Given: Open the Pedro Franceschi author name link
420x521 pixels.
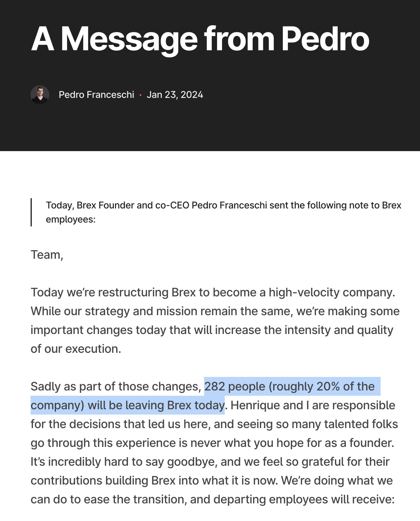Looking at the screenshot, I should coord(96,95).
